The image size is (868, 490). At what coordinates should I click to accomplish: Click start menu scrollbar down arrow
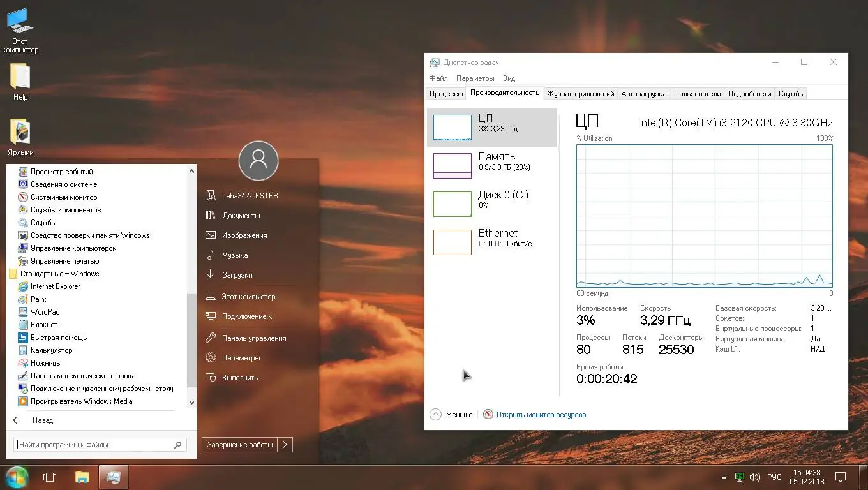[x=191, y=403]
